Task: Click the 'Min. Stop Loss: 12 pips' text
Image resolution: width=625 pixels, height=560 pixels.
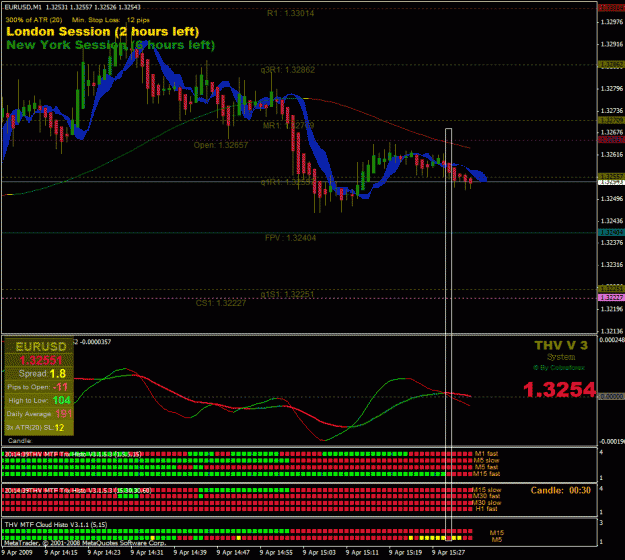Action: click(110, 20)
